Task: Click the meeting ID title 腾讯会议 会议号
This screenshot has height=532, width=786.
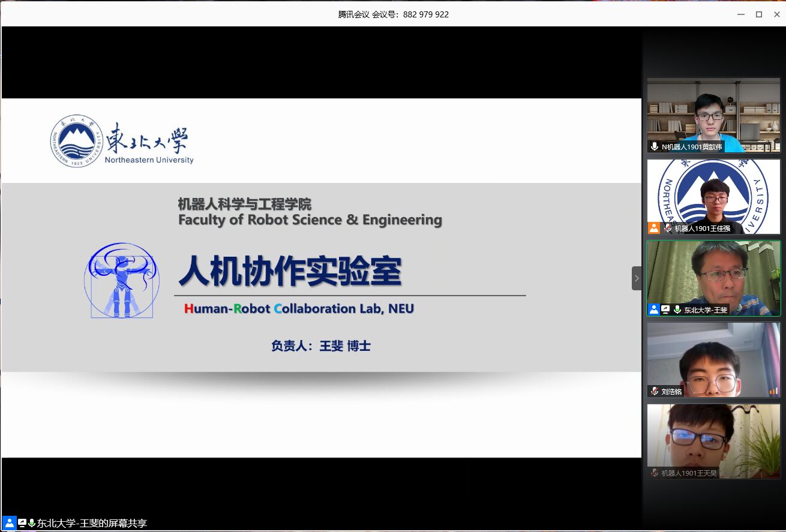Action: pos(393,14)
